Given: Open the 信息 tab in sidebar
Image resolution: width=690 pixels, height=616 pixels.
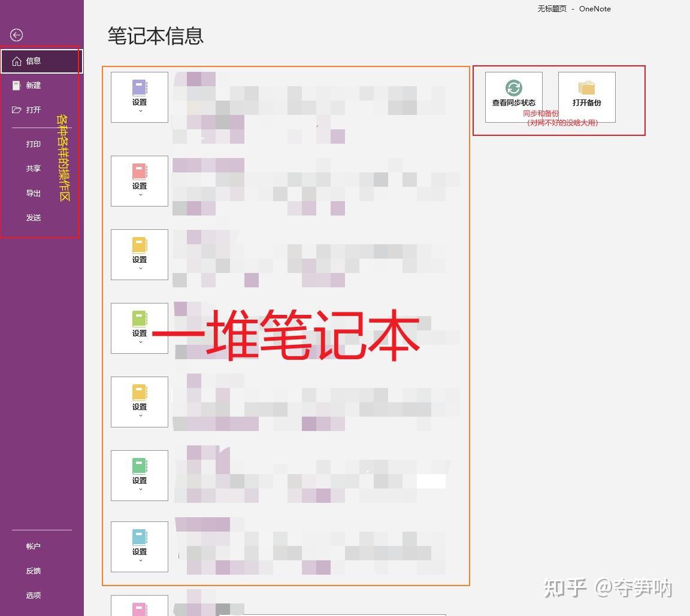Looking at the screenshot, I should tap(41, 61).
